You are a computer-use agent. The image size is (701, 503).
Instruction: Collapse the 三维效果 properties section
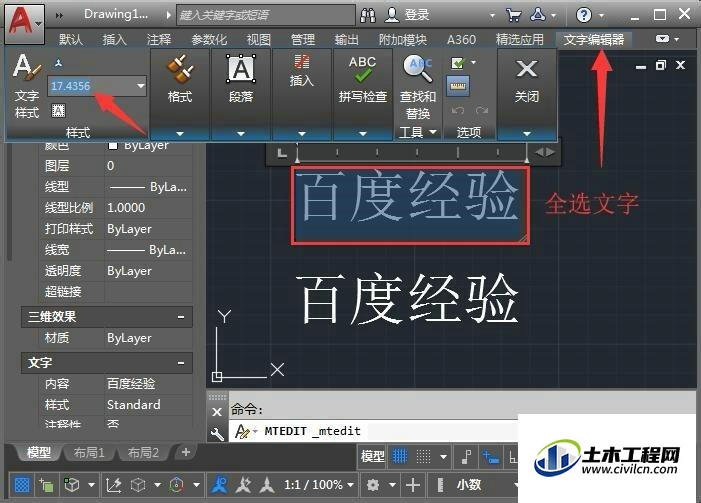[x=181, y=317]
